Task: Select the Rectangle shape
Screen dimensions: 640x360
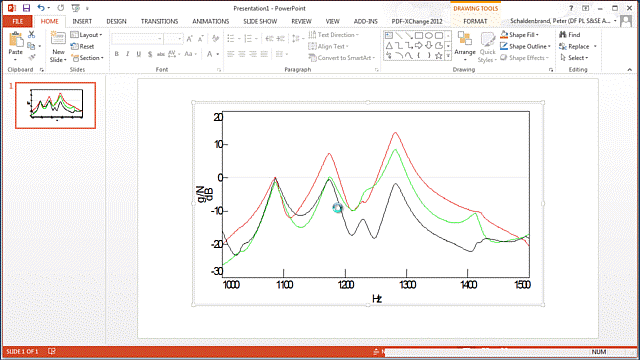Action: pyautogui.click(x=419, y=36)
